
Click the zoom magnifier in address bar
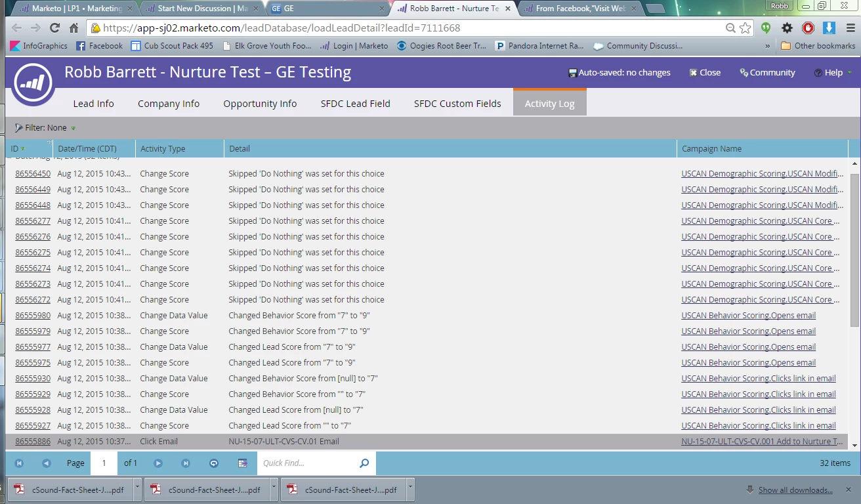click(x=730, y=28)
